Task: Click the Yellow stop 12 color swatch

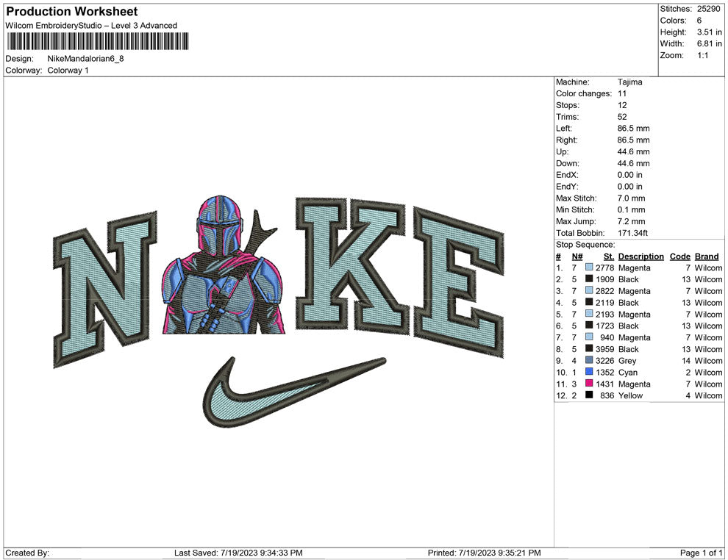Action: click(x=589, y=395)
